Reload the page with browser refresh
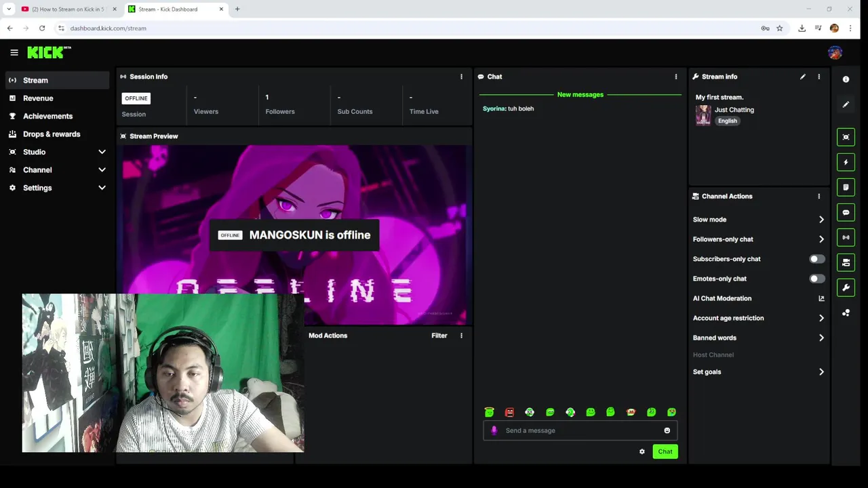The height and width of the screenshot is (488, 868). [42, 28]
